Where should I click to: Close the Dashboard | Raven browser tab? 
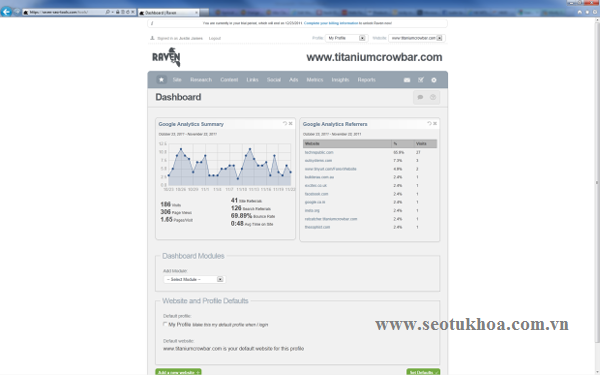click(197, 13)
